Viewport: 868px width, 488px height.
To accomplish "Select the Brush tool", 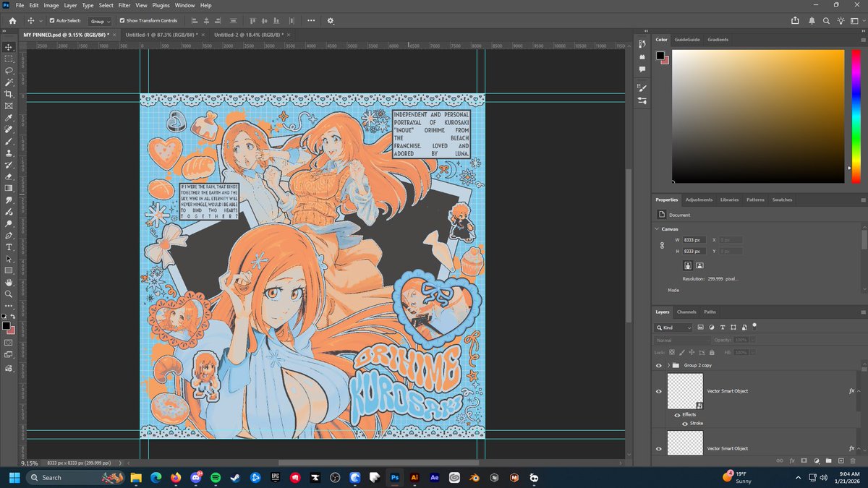I will [x=9, y=141].
